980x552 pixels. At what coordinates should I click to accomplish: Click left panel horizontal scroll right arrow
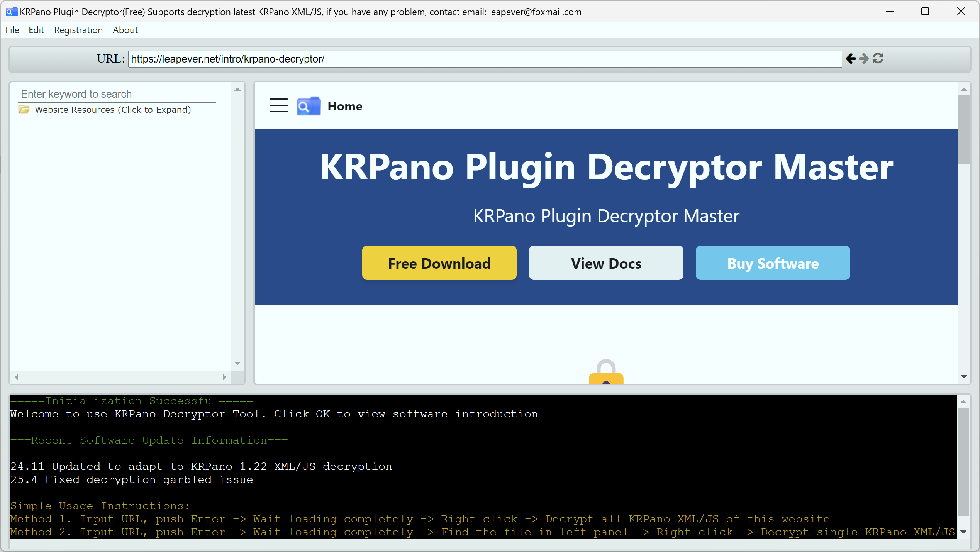[224, 377]
